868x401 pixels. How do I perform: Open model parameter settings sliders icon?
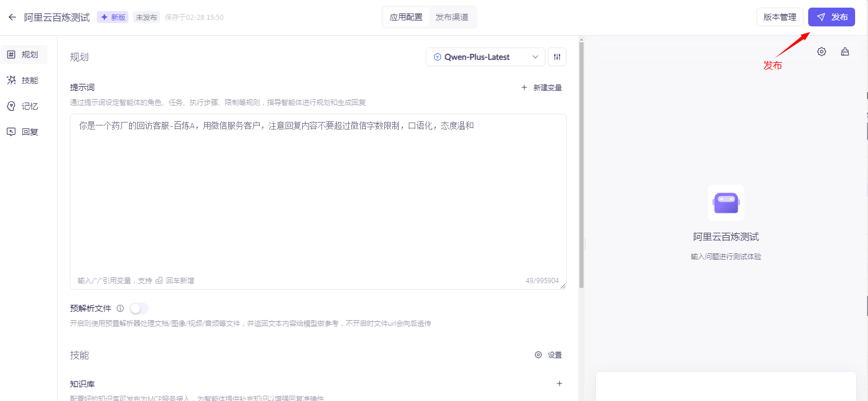pos(557,57)
